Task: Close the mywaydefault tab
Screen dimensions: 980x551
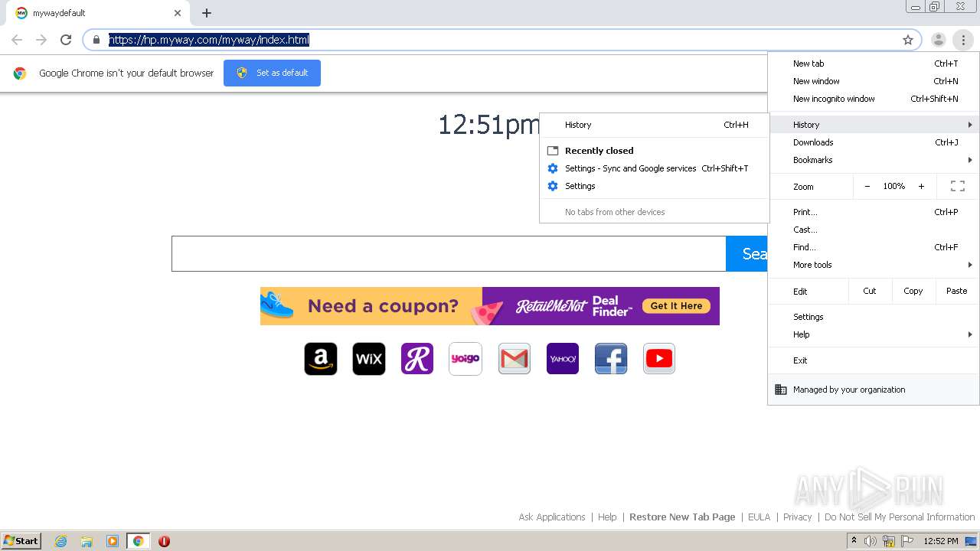Action: pos(178,13)
